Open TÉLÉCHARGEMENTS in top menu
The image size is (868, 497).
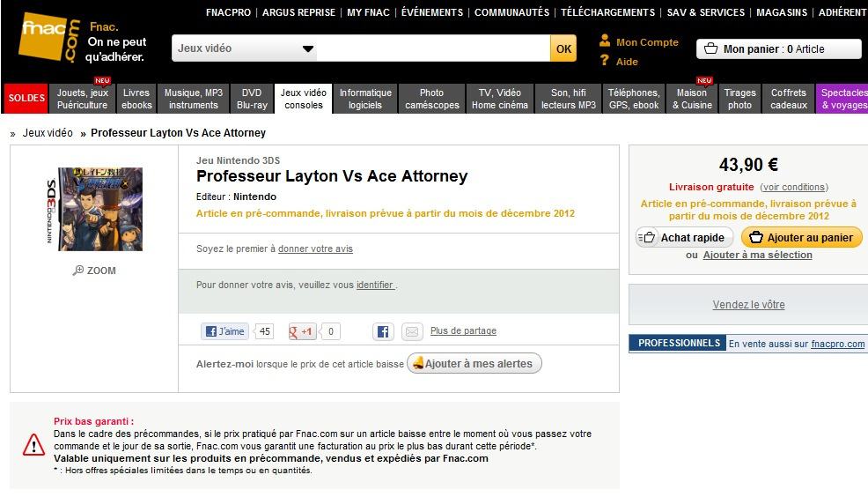pos(607,12)
